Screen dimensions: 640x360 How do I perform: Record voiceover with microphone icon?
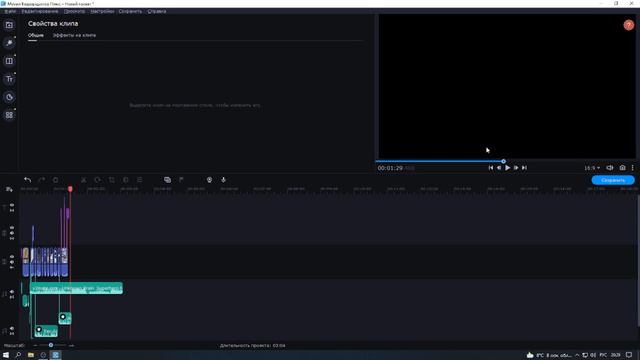[x=223, y=180]
